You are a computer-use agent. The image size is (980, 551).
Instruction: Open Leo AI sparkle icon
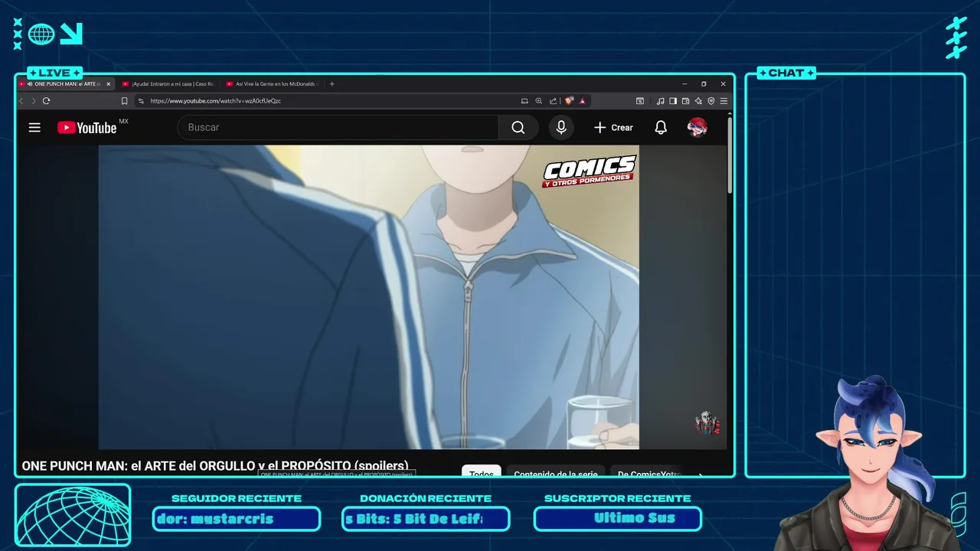(x=698, y=101)
